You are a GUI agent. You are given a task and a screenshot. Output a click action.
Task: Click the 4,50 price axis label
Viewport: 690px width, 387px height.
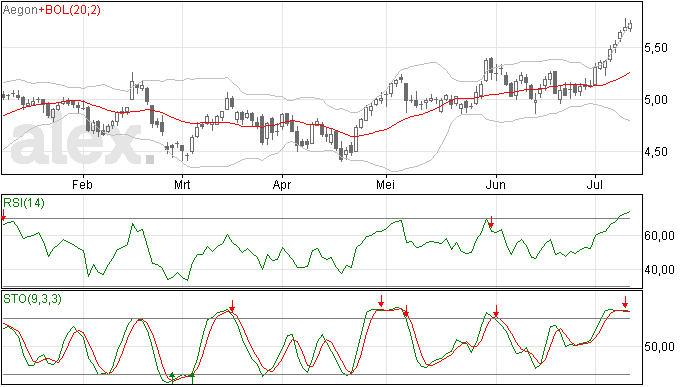pyautogui.click(x=656, y=152)
